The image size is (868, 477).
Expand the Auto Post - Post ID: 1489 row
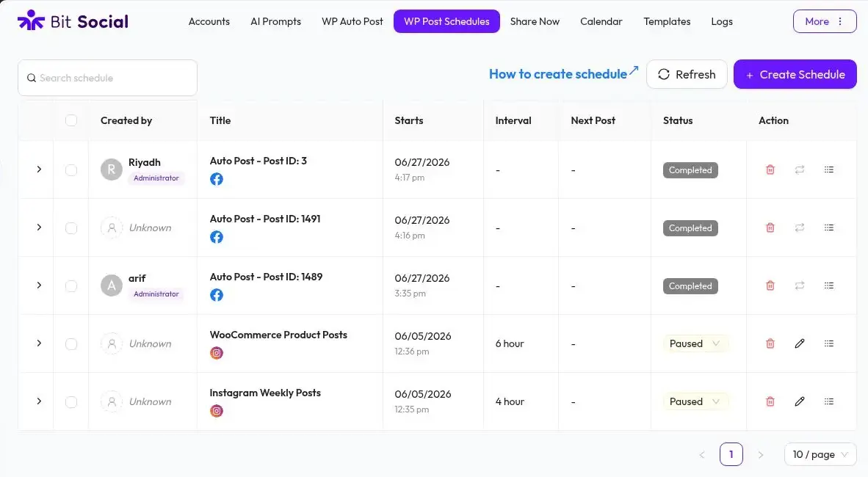(39, 285)
